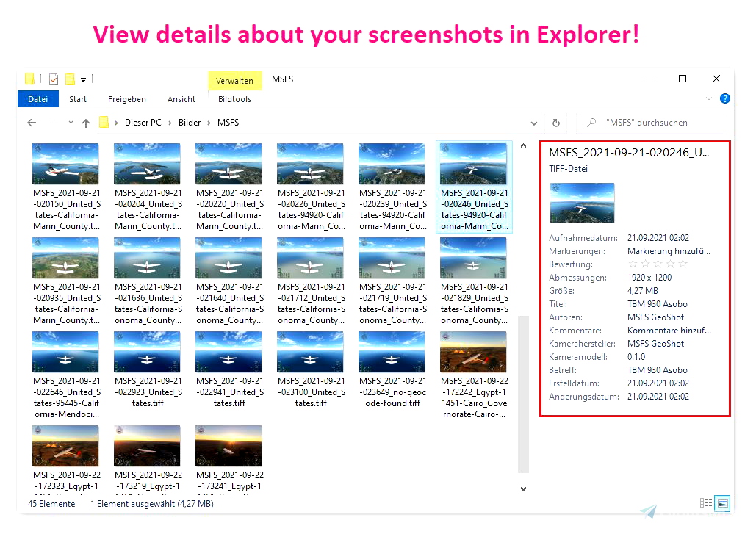Click the folder icon in the address bar

coord(104,122)
